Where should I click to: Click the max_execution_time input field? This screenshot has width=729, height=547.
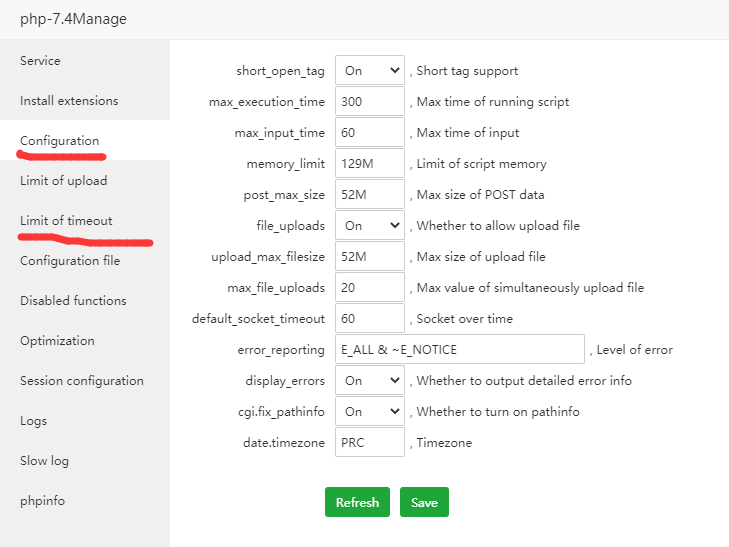click(369, 102)
